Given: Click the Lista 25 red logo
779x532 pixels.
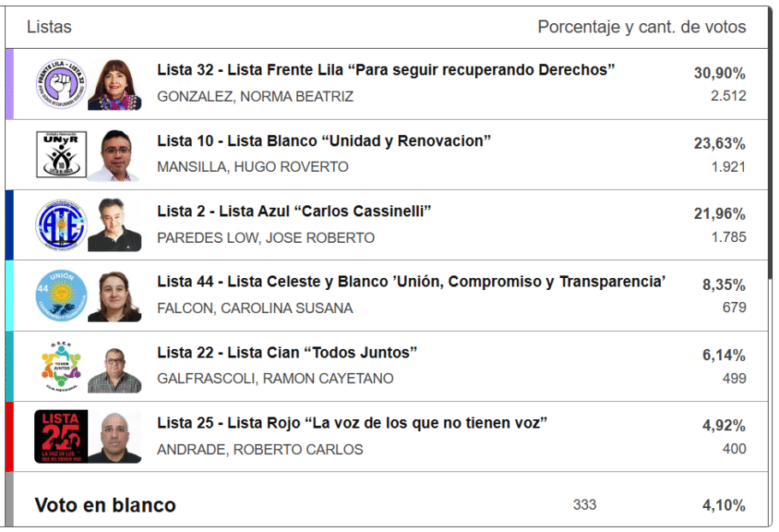Looking at the screenshot, I should pyautogui.click(x=61, y=436).
